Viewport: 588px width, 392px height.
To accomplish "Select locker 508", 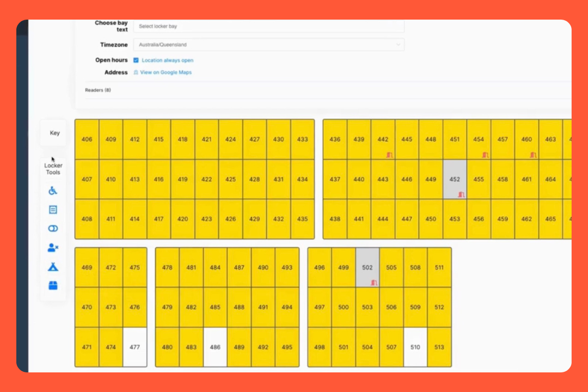I will point(415,267).
